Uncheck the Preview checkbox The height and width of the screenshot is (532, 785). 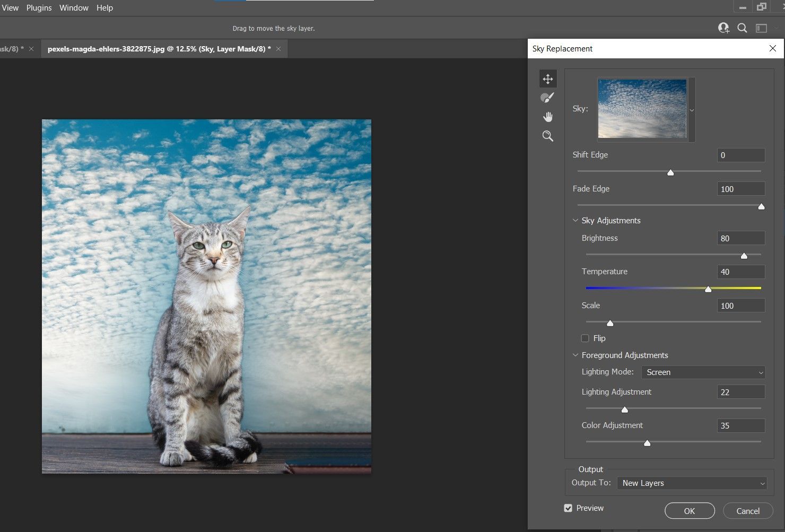pyautogui.click(x=568, y=508)
